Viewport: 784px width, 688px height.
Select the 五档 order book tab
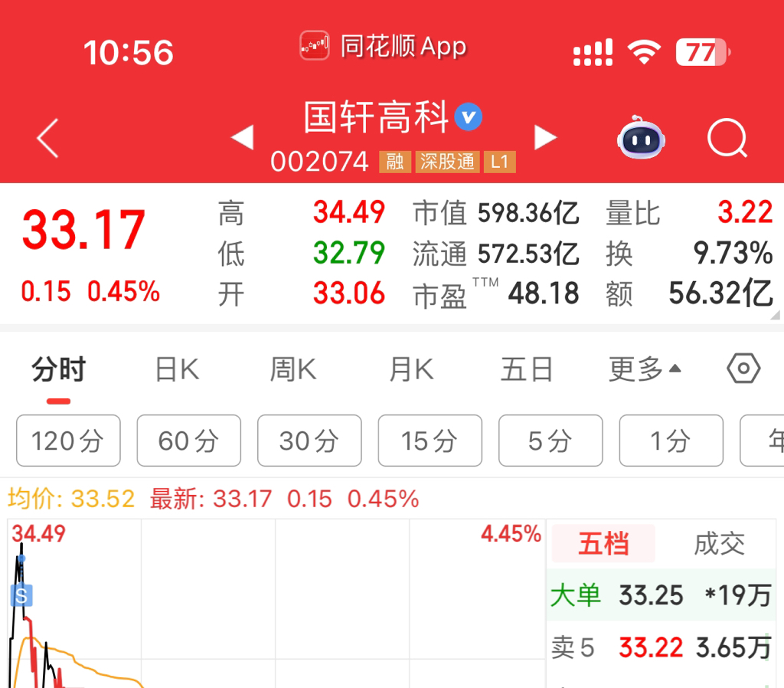pos(603,543)
